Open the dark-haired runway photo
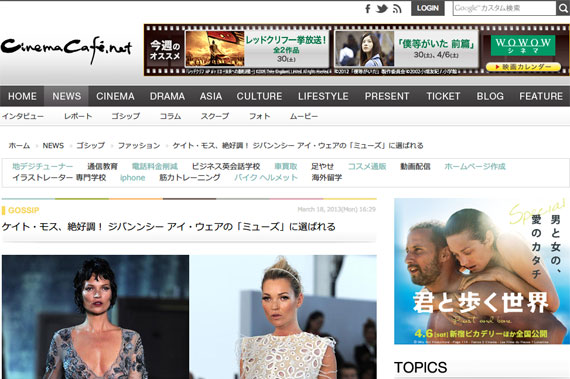 coord(95,317)
